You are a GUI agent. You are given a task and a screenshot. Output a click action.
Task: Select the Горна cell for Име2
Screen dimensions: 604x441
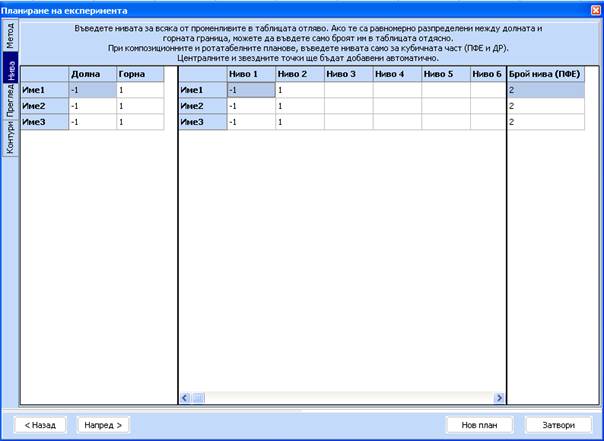coord(139,106)
